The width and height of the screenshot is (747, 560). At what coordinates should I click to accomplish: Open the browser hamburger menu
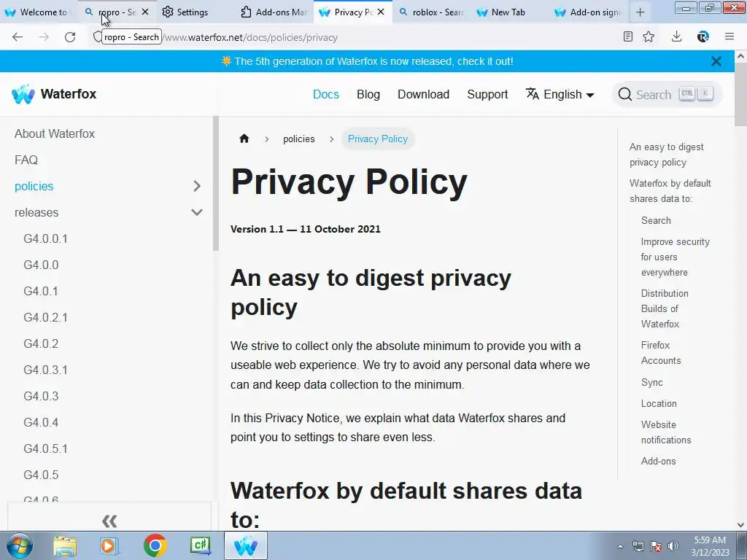coord(729,36)
